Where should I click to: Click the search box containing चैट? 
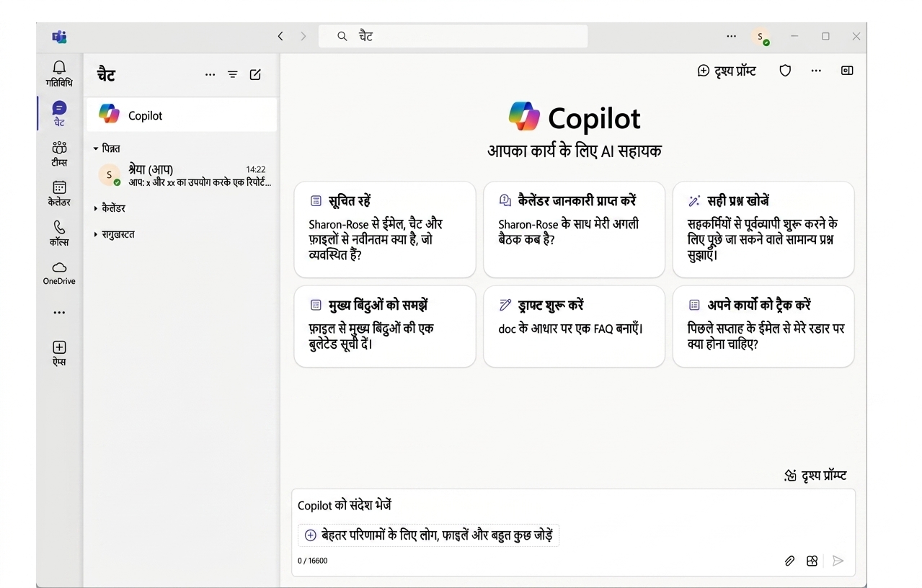453,36
